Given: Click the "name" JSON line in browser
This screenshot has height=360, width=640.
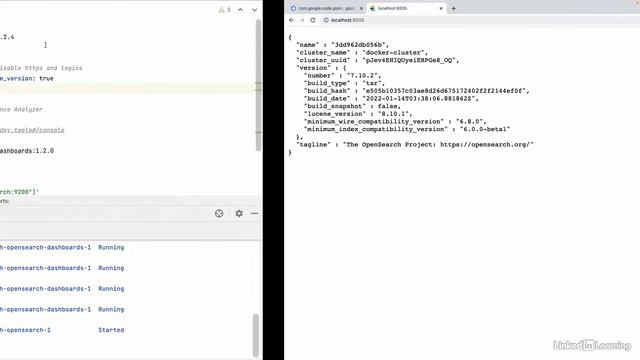Looking at the screenshot, I should pos(342,45).
